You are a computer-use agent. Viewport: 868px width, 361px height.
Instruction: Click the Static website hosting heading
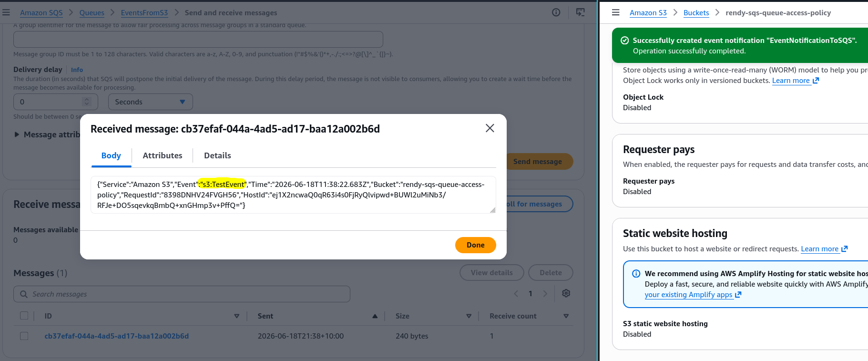click(x=675, y=234)
